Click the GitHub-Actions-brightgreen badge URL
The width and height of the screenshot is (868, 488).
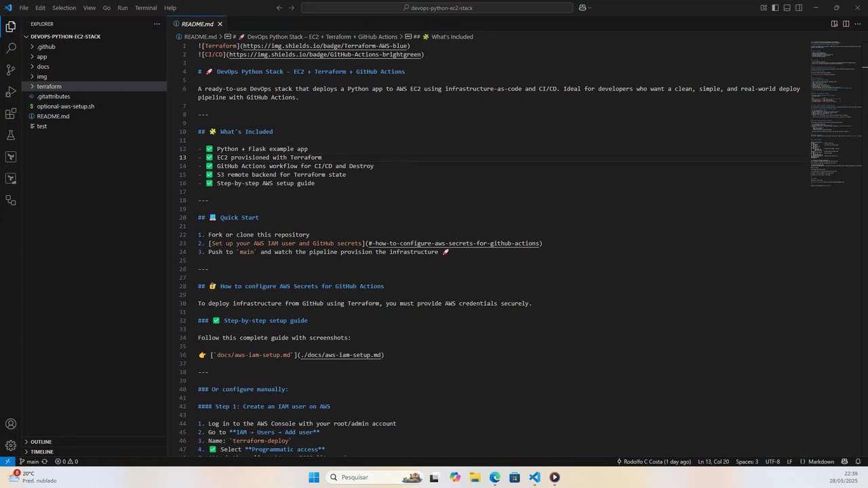point(325,54)
